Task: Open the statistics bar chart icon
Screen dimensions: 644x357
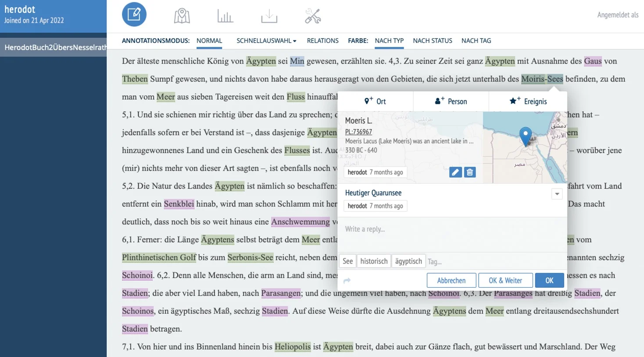Action: (x=225, y=16)
